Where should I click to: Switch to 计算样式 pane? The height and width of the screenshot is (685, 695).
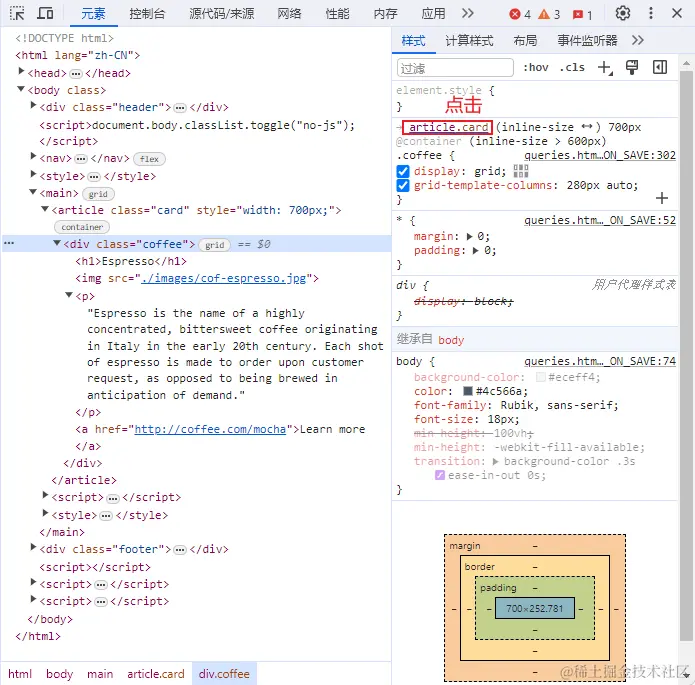469,41
